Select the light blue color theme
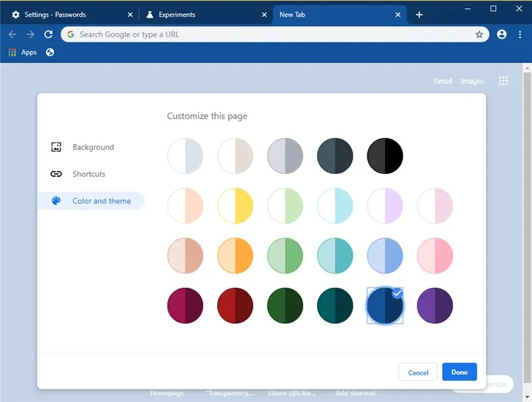This screenshot has height=402, width=532. coord(384,255)
